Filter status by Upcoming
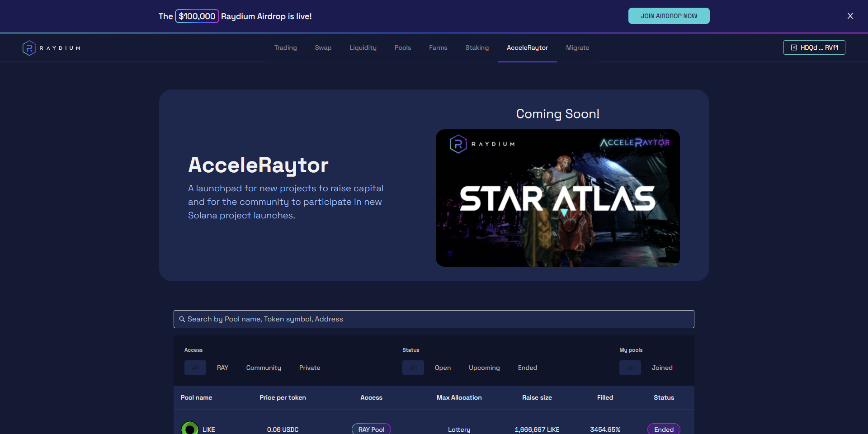 (484, 368)
